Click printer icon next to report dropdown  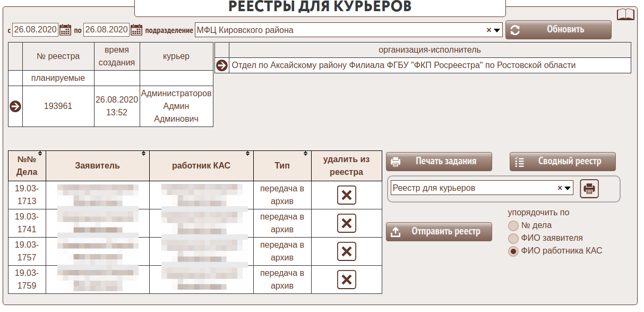coord(589,188)
